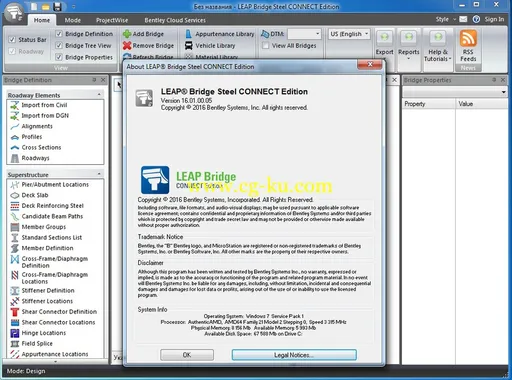Switch to the Mode ribbon tab
Viewport: 512px width, 380px height.
click(73, 20)
